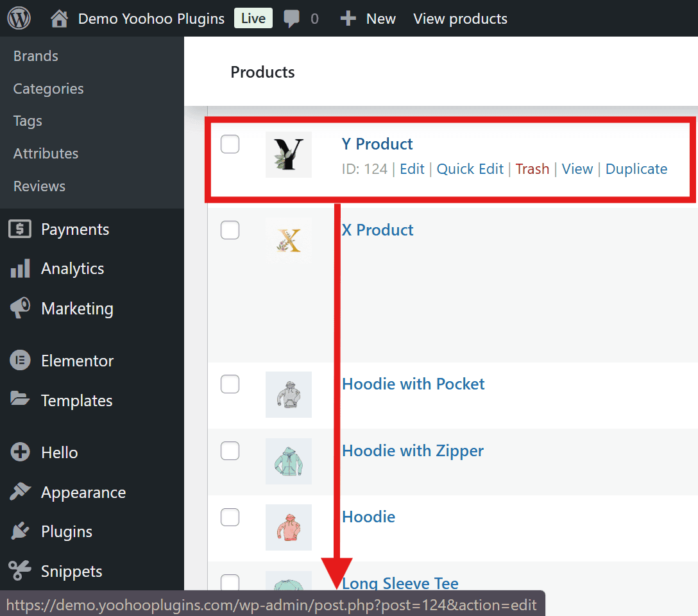Check the Y Product checkbox
Image resolution: width=698 pixels, height=616 pixels.
pos(230,144)
